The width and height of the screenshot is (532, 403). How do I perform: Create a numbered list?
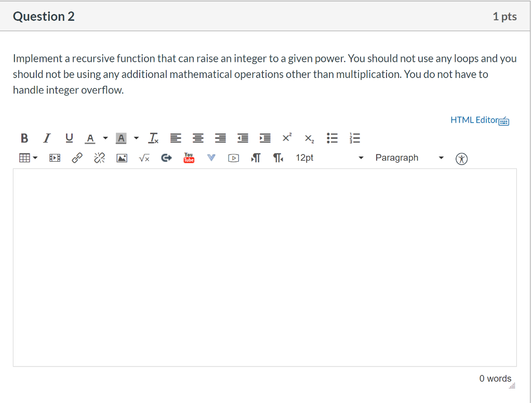point(355,138)
